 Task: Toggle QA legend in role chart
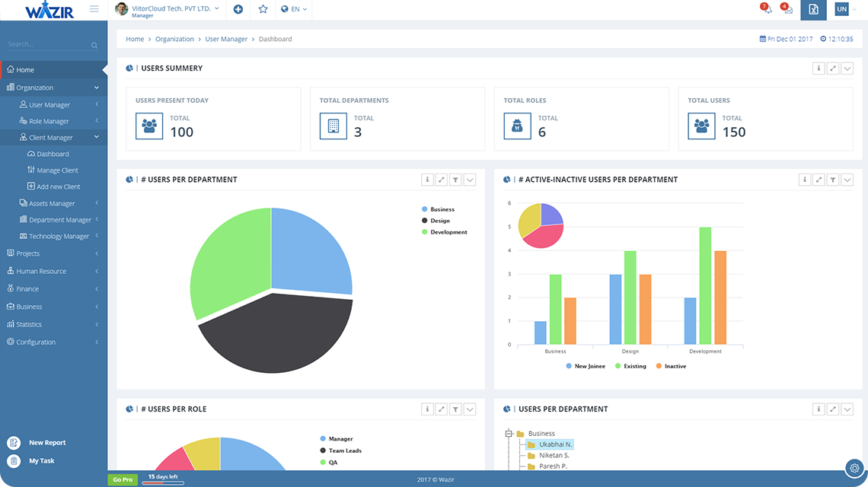pos(329,463)
